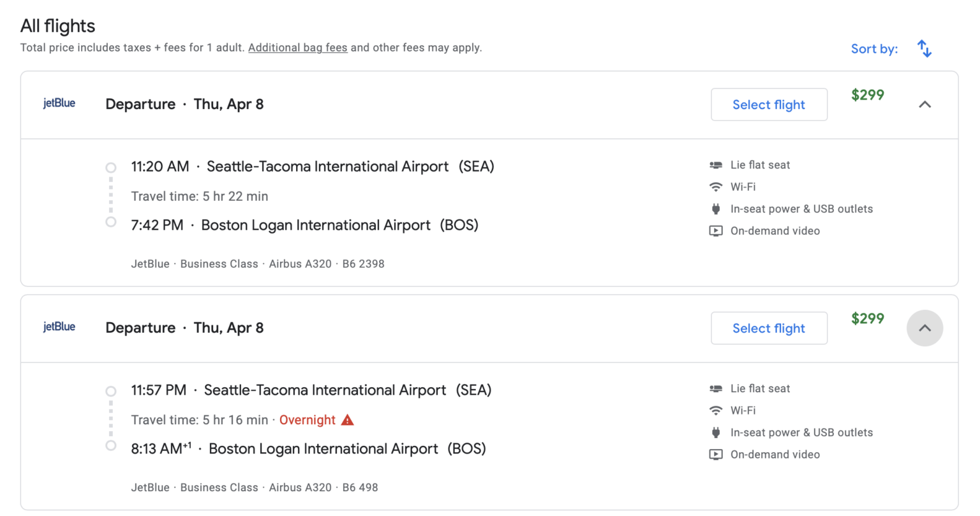The width and height of the screenshot is (980, 516).
Task: Click the On-demand video icon on first flight
Action: 716,230
